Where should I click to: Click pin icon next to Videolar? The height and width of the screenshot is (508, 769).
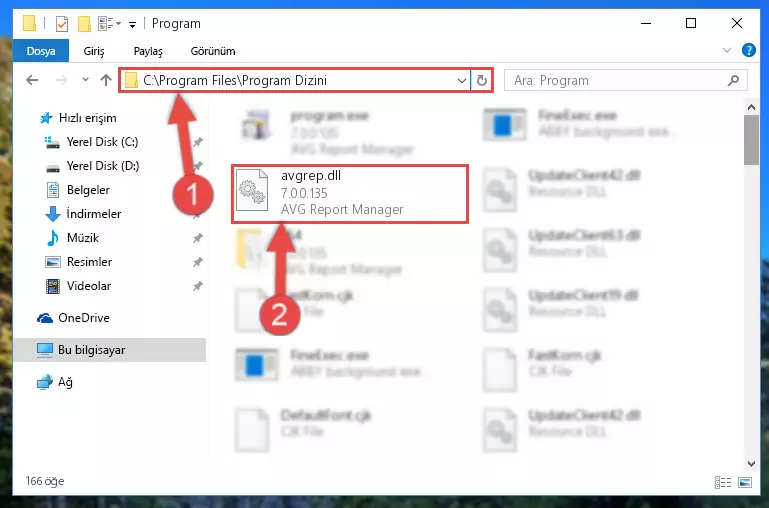tap(198, 286)
